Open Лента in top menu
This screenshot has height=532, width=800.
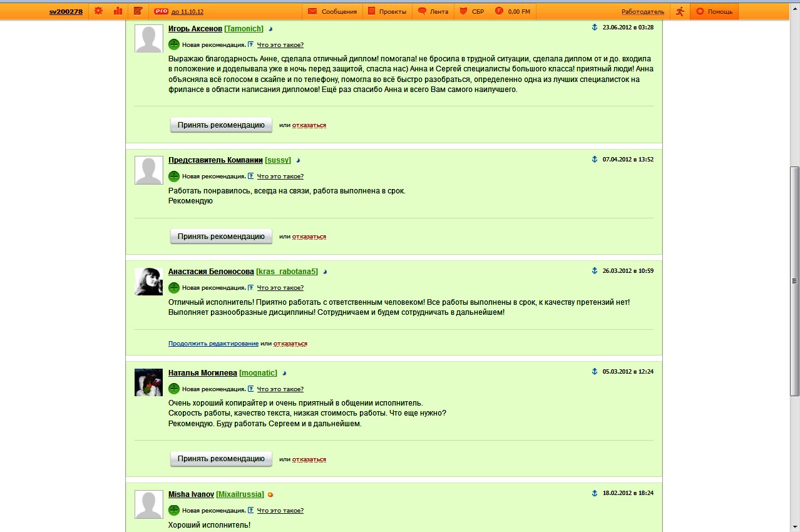pyautogui.click(x=433, y=11)
